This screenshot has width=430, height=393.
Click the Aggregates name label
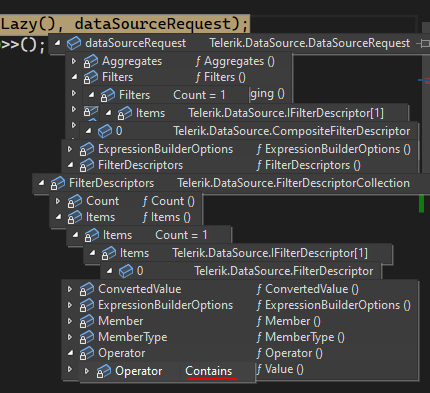[132, 62]
